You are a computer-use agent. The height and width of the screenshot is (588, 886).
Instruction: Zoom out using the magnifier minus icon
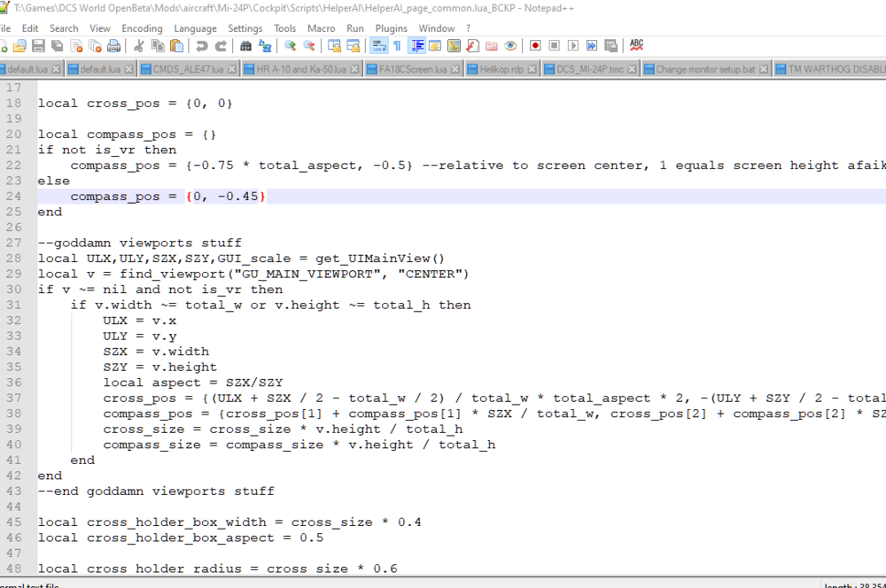coord(308,46)
